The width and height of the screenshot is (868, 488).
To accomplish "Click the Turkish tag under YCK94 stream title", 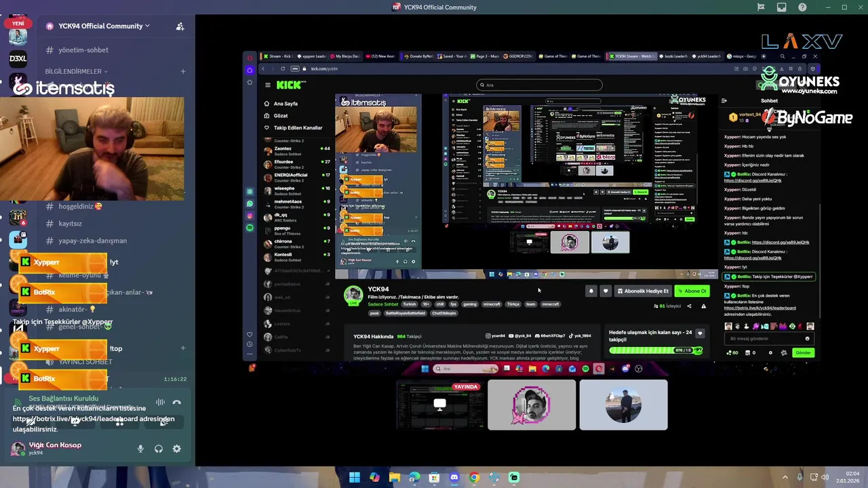I will click(x=409, y=304).
